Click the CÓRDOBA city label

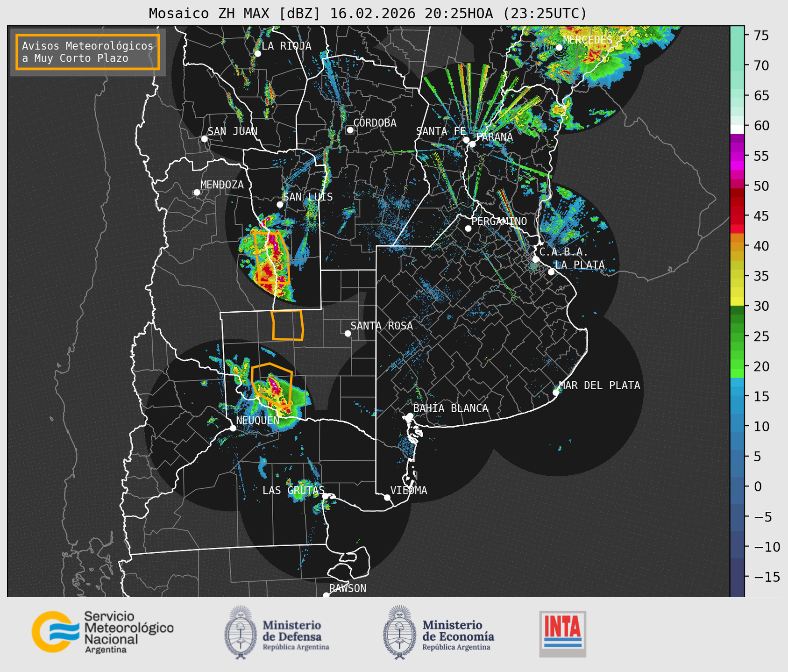[x=375, y=123]
